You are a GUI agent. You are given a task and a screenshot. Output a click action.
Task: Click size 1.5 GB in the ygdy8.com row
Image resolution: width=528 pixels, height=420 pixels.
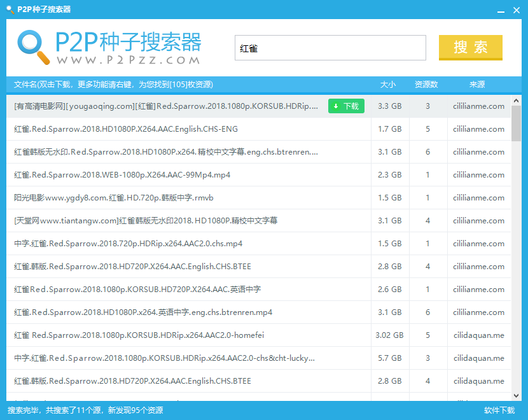pyautogui.click(x=389, y=198)
